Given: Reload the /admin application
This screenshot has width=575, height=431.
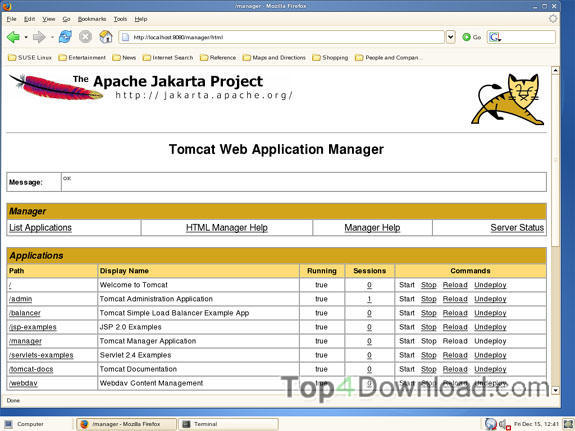Looking at the screenshot, I should click(455, 299).
